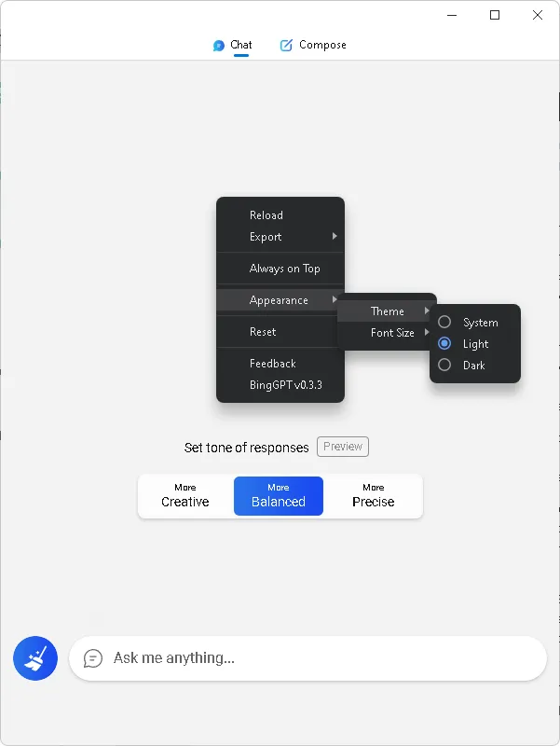Click the chat bubble icon in input box

pos(93,658)
